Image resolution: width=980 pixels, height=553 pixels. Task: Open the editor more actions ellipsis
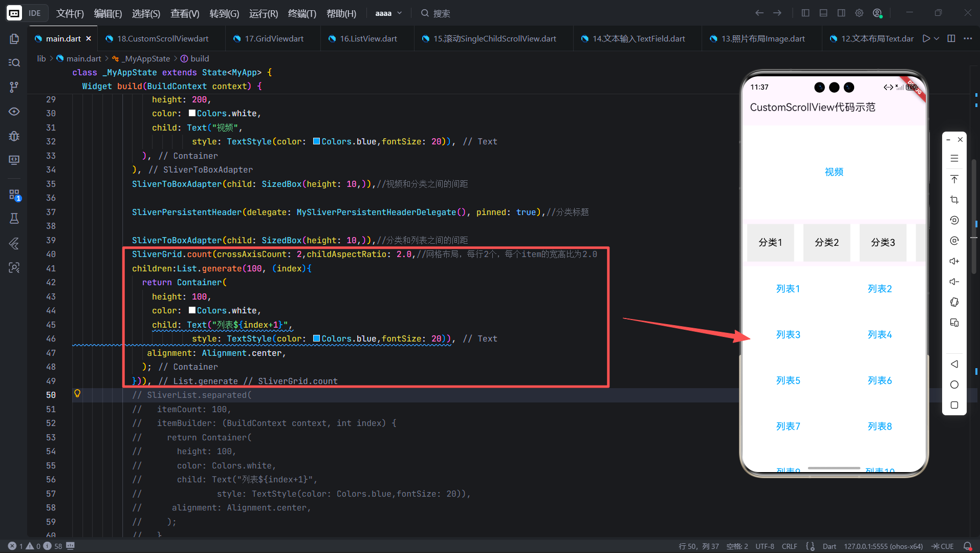968,38
